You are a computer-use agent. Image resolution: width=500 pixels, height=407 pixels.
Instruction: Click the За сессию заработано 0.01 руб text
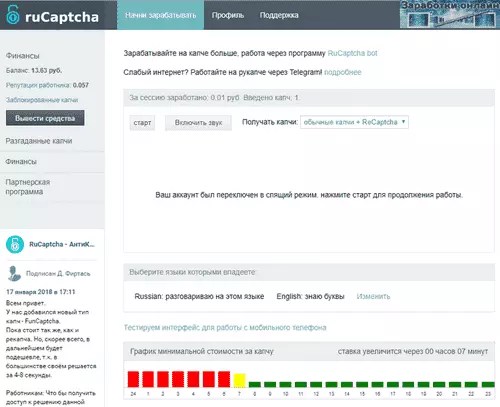click(184, 98)
